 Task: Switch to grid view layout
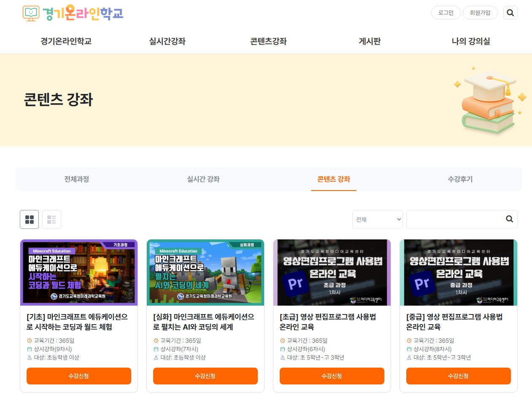click(29, 219)
